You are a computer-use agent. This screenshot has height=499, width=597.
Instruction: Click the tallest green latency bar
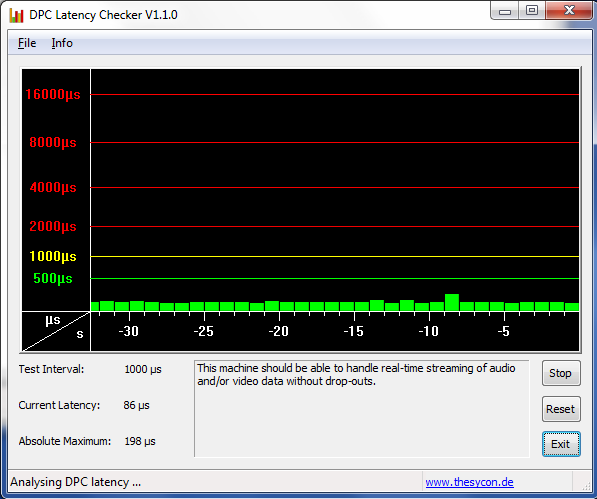pos(452,302)
